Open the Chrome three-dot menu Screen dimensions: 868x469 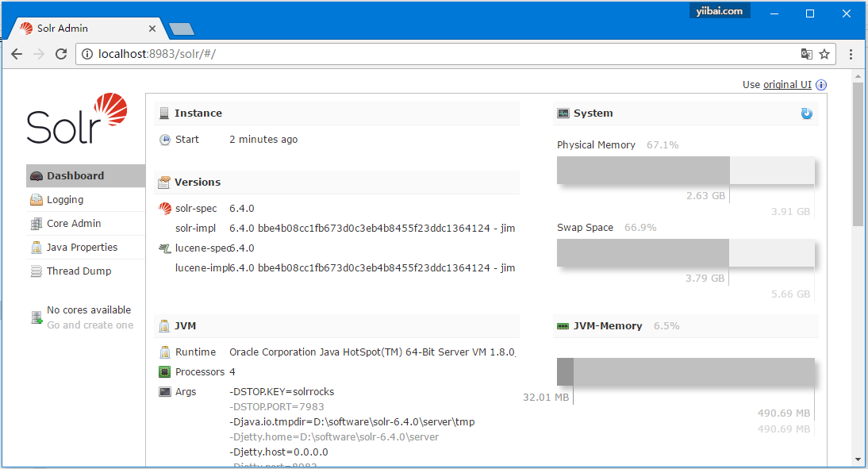(x=851, y=54)
